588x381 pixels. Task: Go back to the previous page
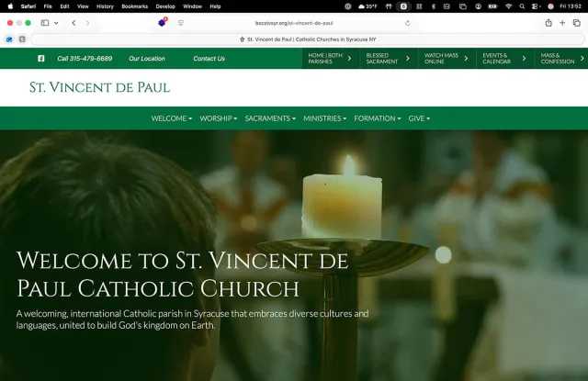pyautogui.click(x=73, y=23)
